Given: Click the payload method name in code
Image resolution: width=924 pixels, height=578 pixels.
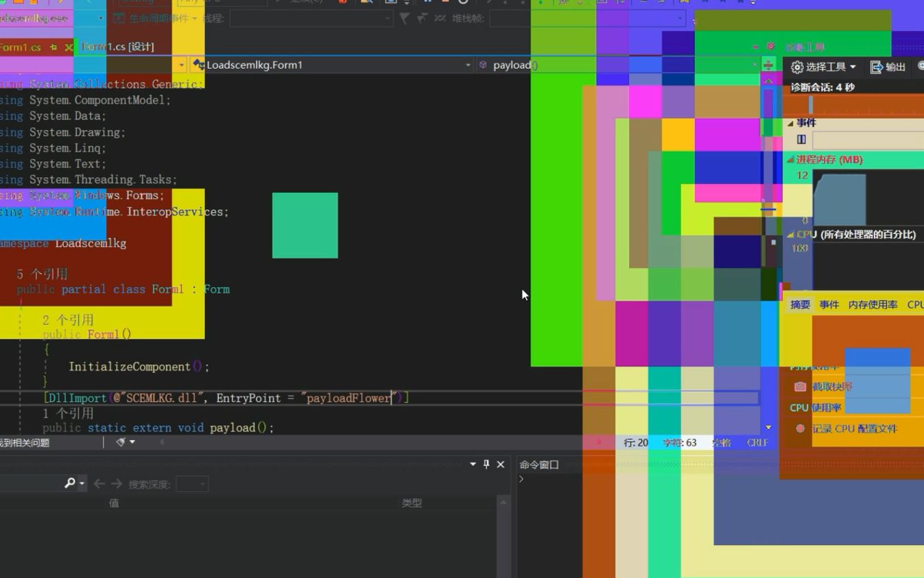Looking at the screenshot, I should click(233, 428).
